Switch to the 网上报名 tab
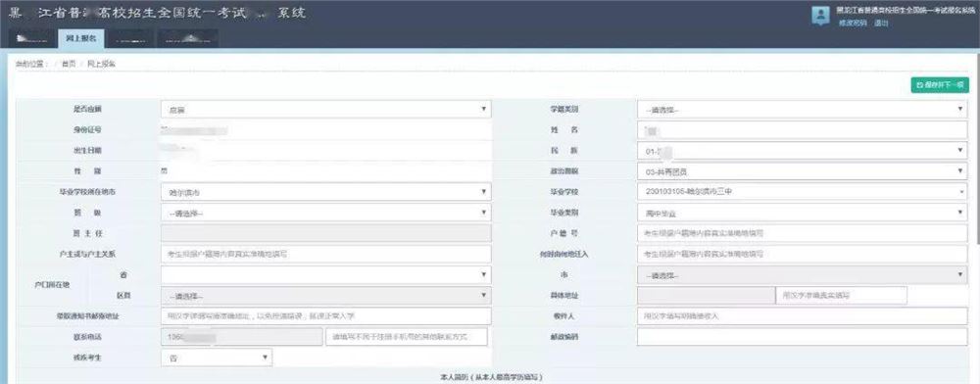Viewport: 980px width, 384px height. (80, 38)
